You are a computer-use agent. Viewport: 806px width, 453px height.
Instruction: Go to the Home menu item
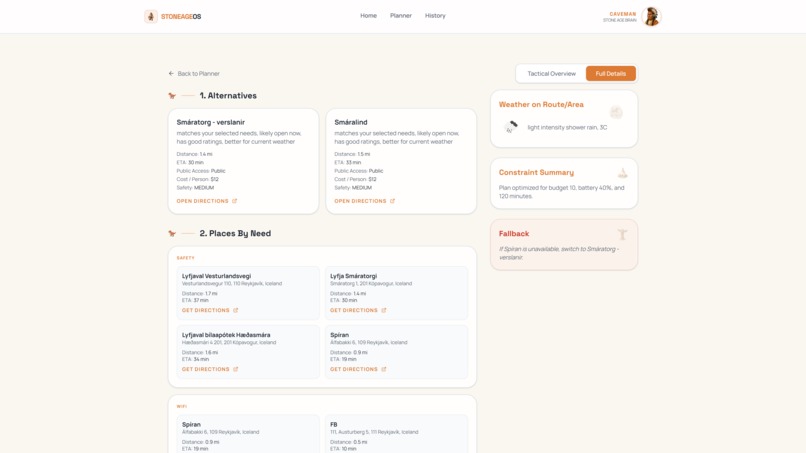point(368,16)
